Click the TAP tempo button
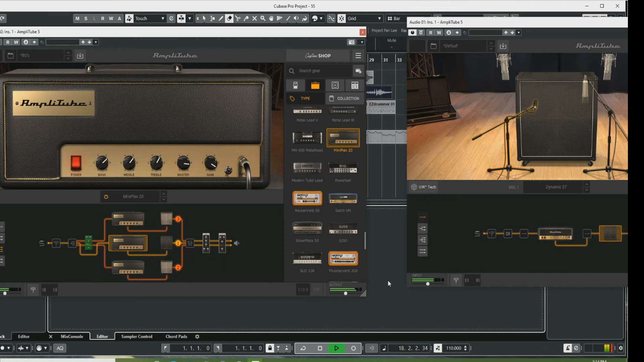644x362 pixels. (317, 290)
